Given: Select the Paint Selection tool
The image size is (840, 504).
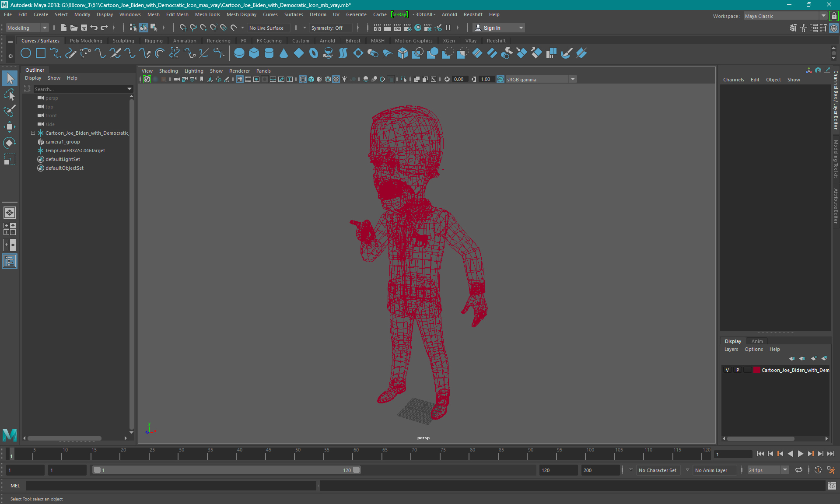Looking at the screenshot, I should pos(9,111).
